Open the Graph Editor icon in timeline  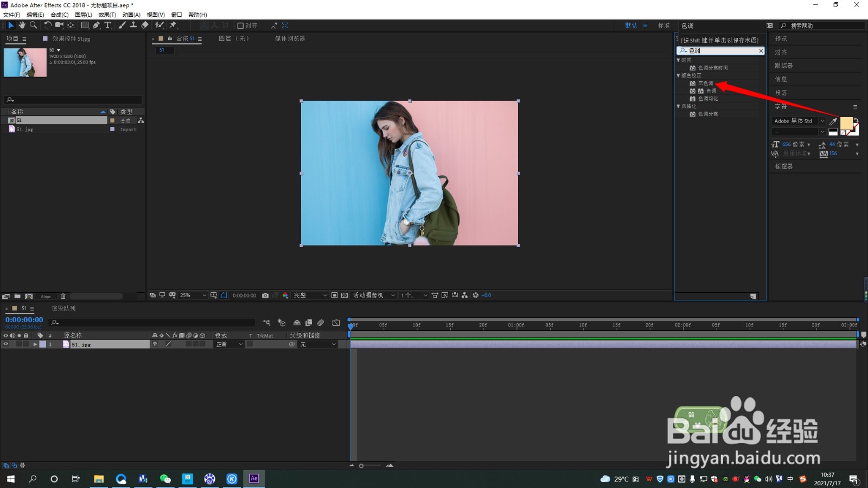click(336, 323)
